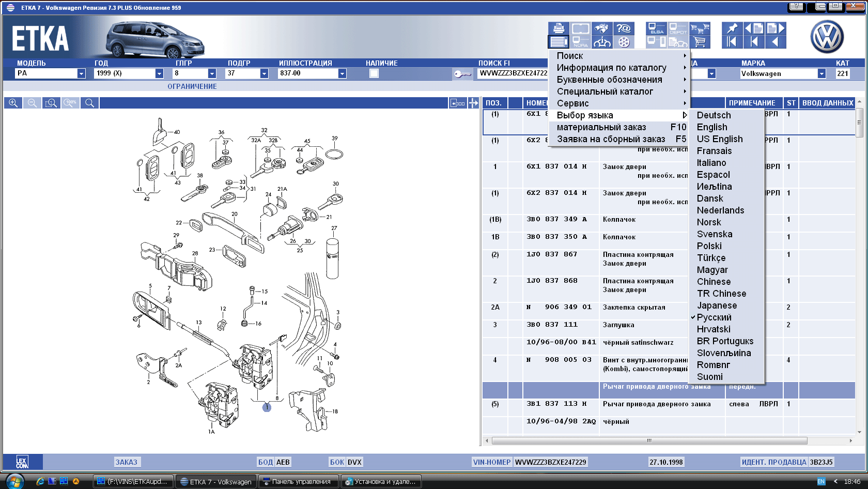Select the checked Русский language
The image size is (868, 489).
(727, 317)
